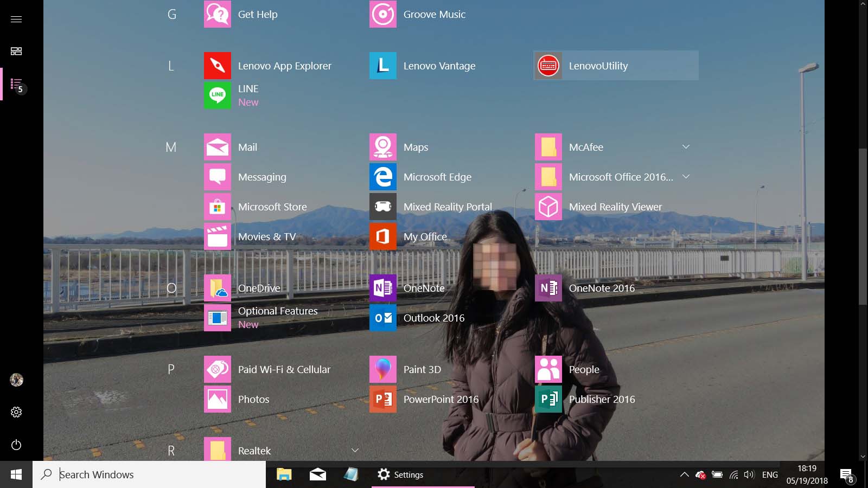Expand the McAfee folder chevron
Viewport: 868px width, 488px height.
tap(686, 147)
